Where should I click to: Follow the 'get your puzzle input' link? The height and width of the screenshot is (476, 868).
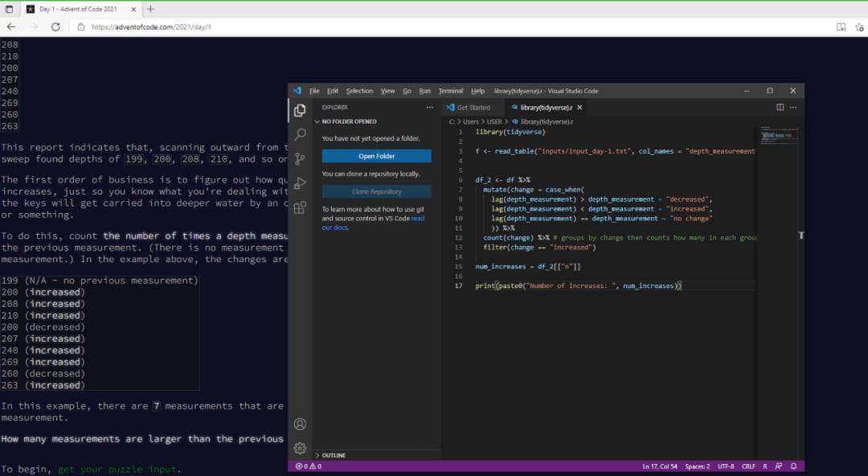119,470
